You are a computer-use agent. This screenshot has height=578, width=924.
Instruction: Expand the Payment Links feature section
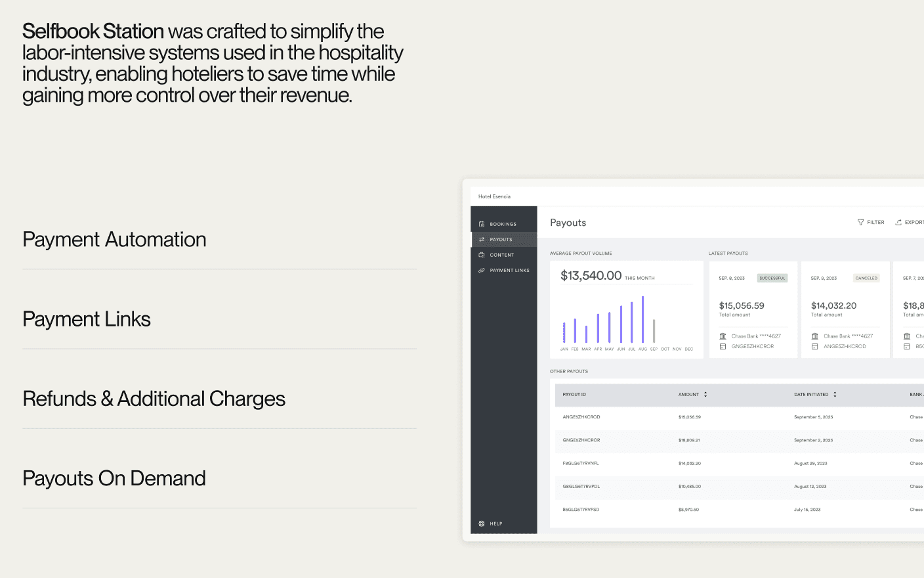[x=87, y=319]
